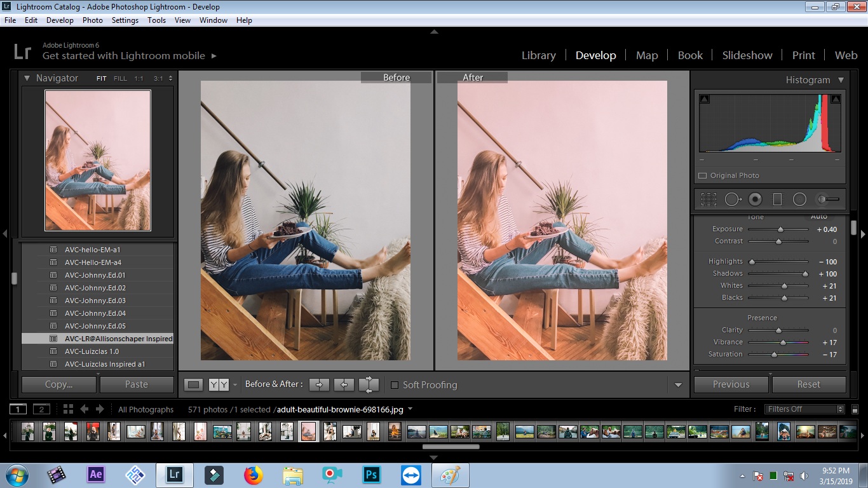
Task: Open Grid view from filmstrip bar
Action: click(x=68, y=409)
